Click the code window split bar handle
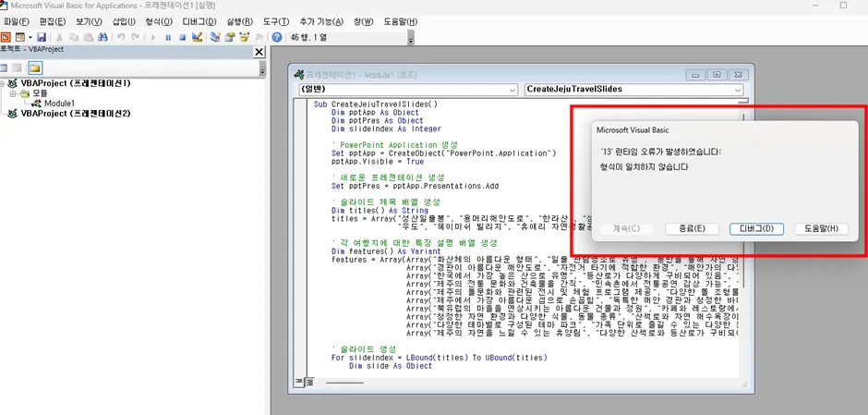 (743, 101)
